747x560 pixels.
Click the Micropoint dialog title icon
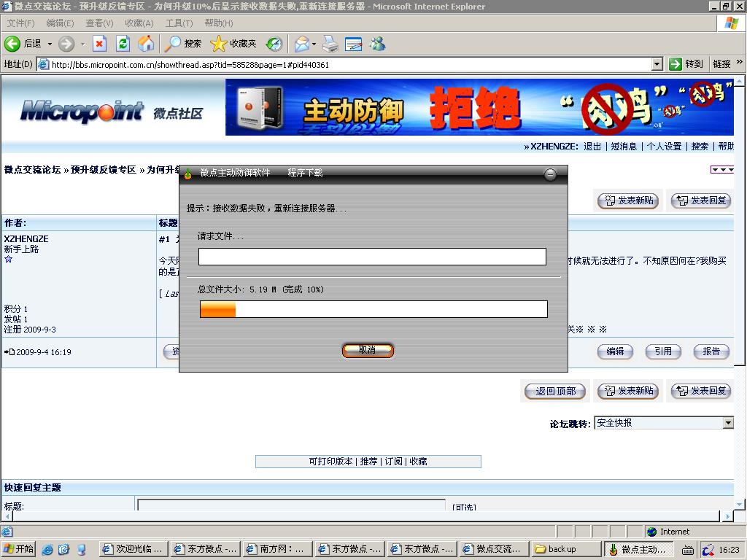coord(187,174)
